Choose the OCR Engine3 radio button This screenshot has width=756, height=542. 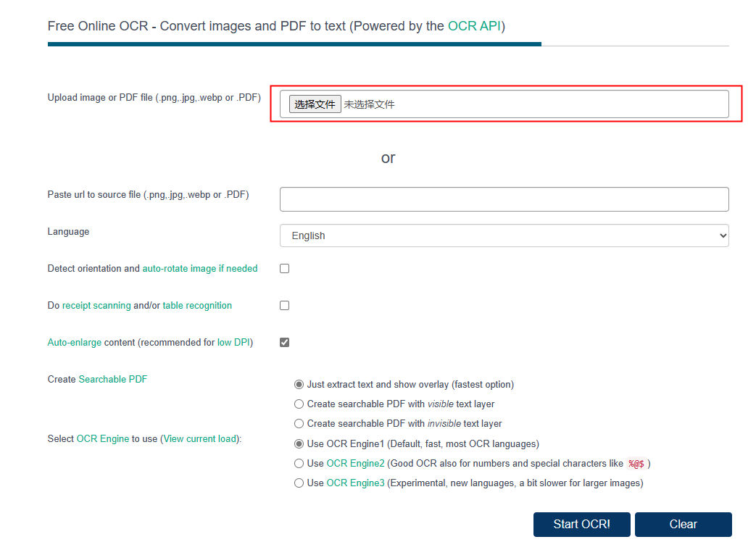tap(299, 483)
